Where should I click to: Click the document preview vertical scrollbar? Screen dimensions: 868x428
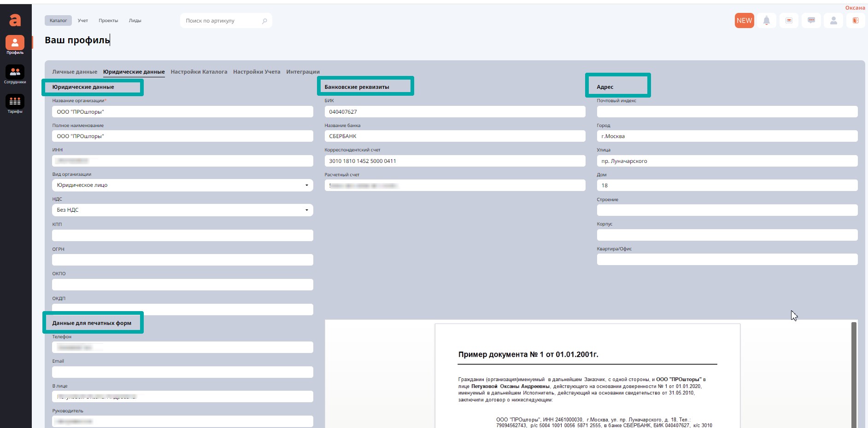click(854, 374)
